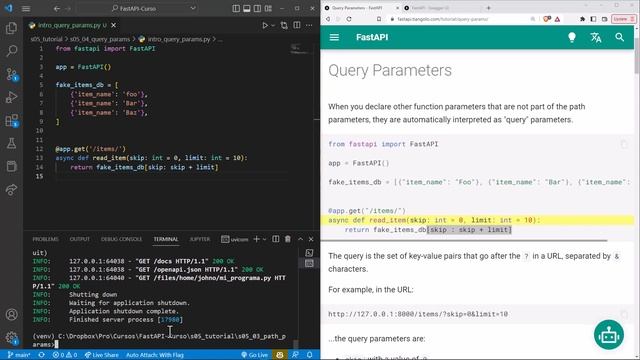Click the main branch status bar item
Viewport: 640px width, 360px height.
[x=19, y=355]
